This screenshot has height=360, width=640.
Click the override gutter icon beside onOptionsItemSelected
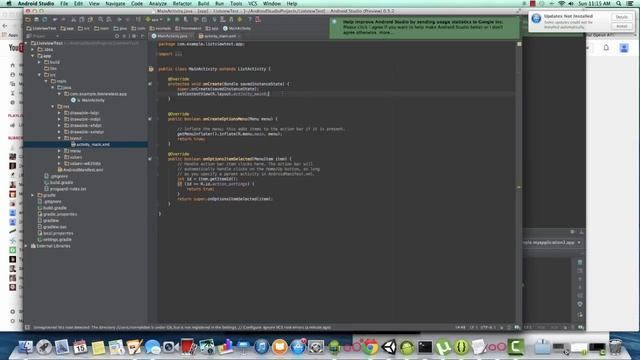coord(150,159)
